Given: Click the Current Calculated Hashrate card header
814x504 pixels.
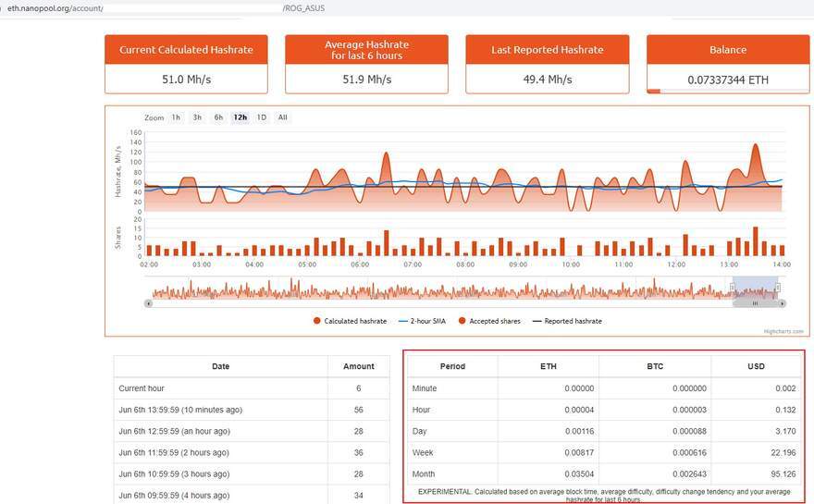Looking at the screenshot, I should coord(186,50).
